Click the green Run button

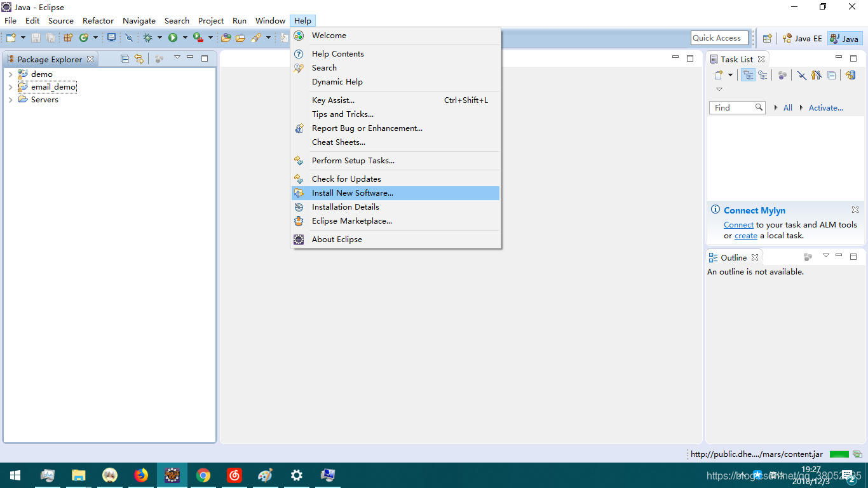click(173, 38)
